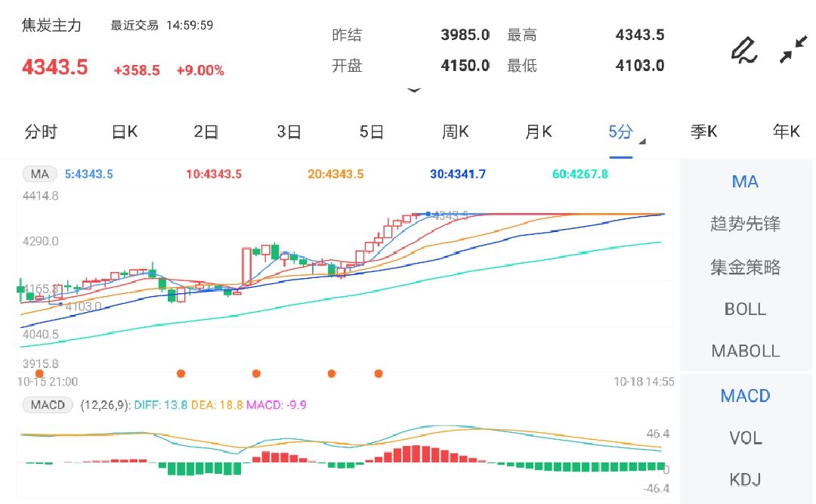Open the 周K chart tab
816x504 pixels.
coord(456,131)
